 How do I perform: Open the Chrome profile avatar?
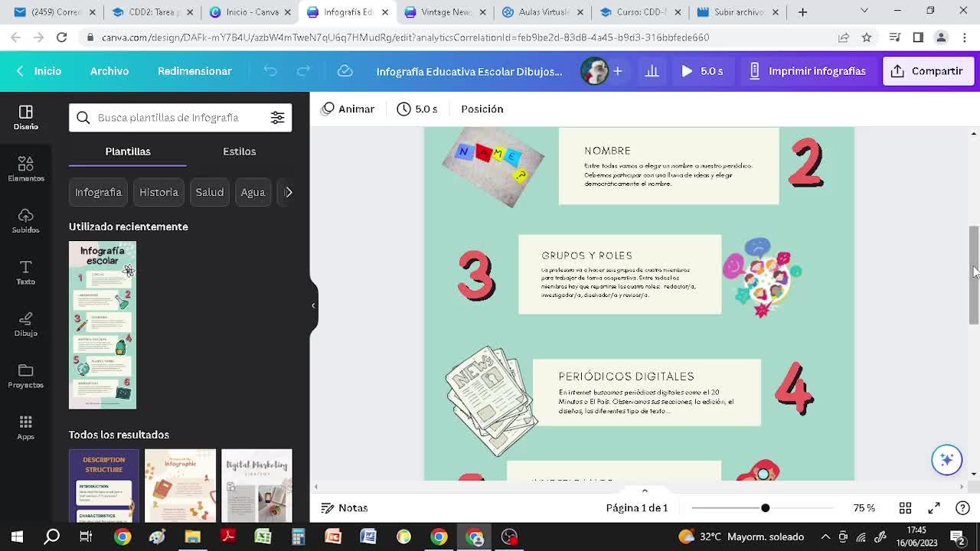pyautogui.click(x=942, y=37)
